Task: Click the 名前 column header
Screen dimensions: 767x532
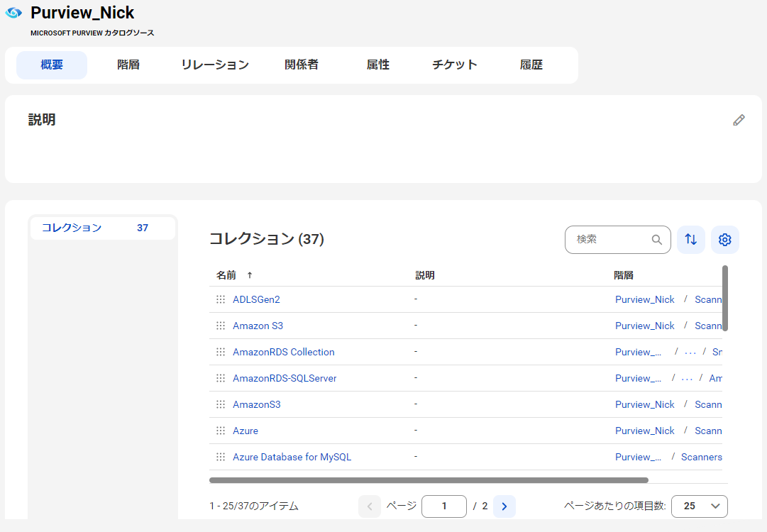Action: click(x=226, y=275)
